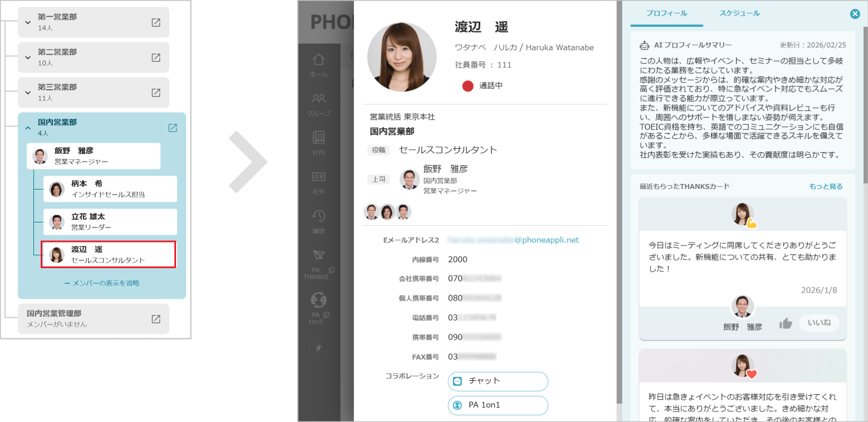The height and width of the screenshot is (422, 868).
Task: Open the 社外 contacts icon
Action: (x=318, y=178)
